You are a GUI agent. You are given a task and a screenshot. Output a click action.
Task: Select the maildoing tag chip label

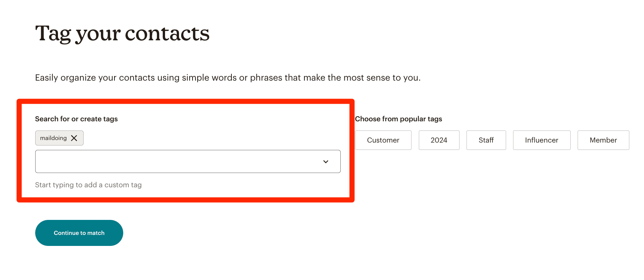[54, 138]
